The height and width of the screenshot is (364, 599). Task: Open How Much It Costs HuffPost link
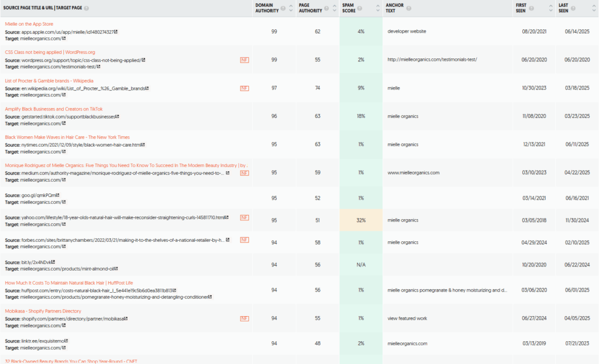(x=69, y=283)
